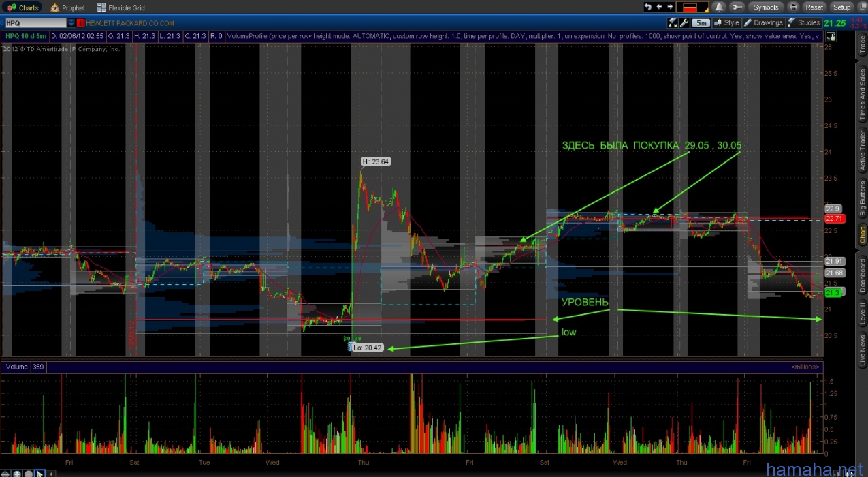This screenshot has width=868, height=477.
Task: Click the green 21.3 current price label
Action: click(x=833, y=292)
